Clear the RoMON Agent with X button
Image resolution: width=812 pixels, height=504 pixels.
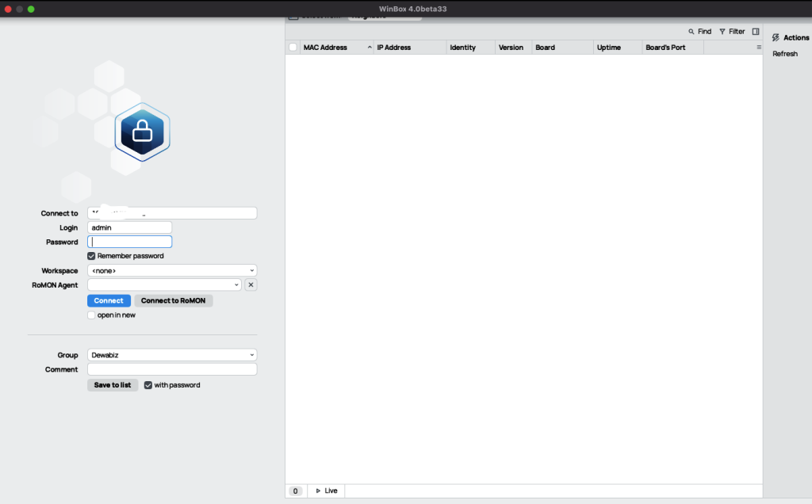tap(251, 284)
